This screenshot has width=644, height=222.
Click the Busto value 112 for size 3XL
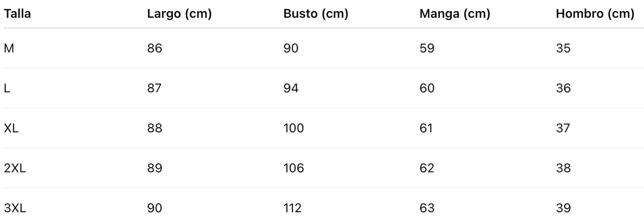[292, 208]
